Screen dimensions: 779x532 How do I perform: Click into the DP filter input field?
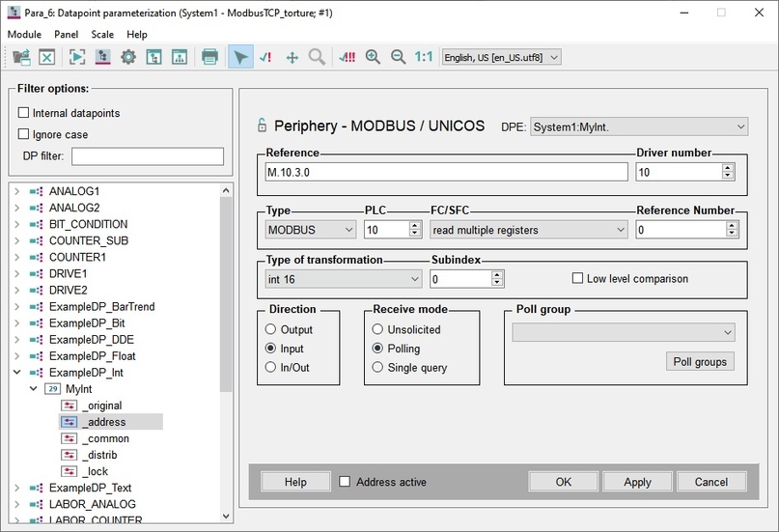click(x=148, y=156)
